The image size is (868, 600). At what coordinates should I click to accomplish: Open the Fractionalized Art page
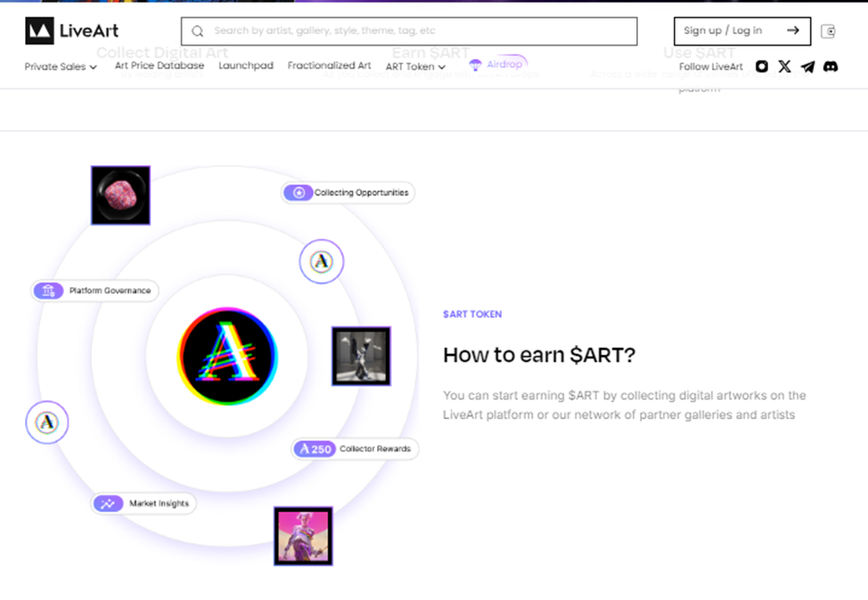click(x=330, y=65)
